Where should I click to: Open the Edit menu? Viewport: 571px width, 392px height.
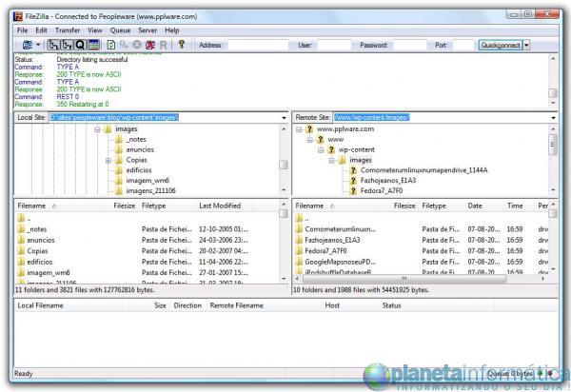click(x=41, y=30)
